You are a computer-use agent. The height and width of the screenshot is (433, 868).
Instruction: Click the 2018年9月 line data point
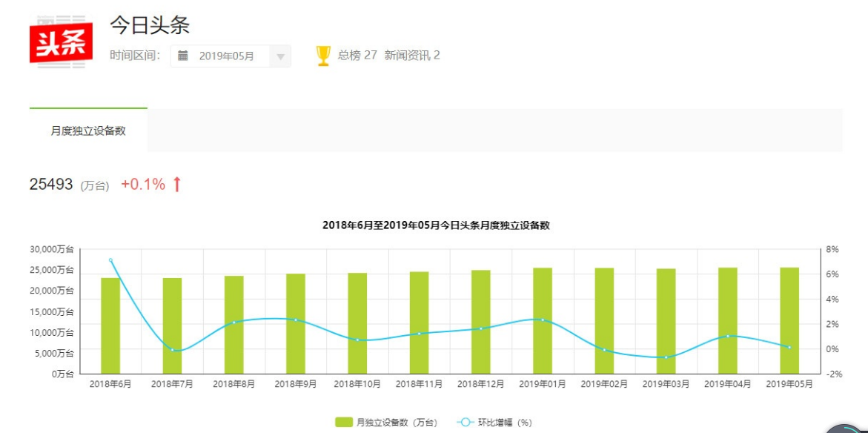(x=296, y=320)
